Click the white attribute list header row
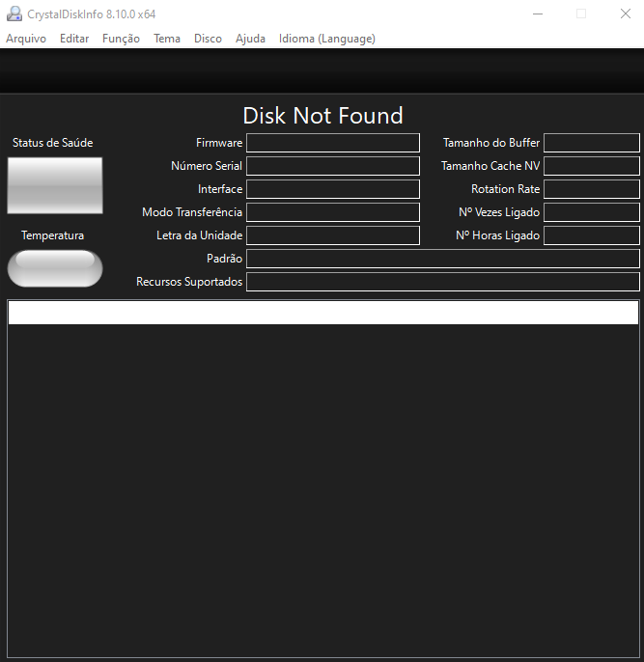 click(323, 313)
